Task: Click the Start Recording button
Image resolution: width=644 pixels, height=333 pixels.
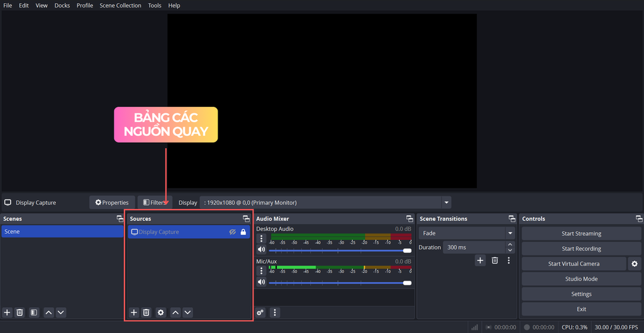Action: click(x=581, y=249)
